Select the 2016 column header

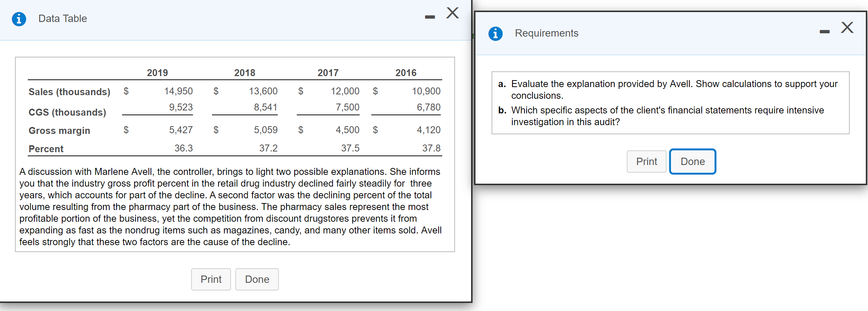(x=406, y=73)
